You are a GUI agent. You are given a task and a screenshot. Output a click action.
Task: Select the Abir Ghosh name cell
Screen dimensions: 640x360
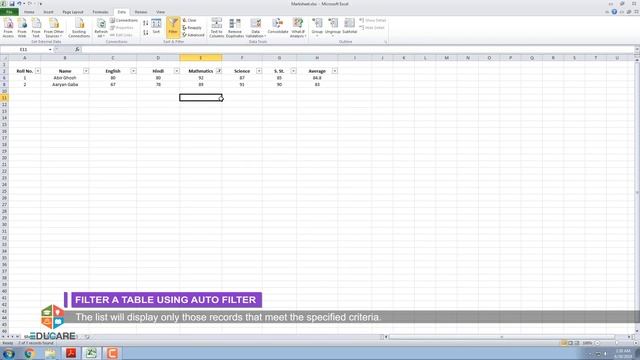point(65,78)
